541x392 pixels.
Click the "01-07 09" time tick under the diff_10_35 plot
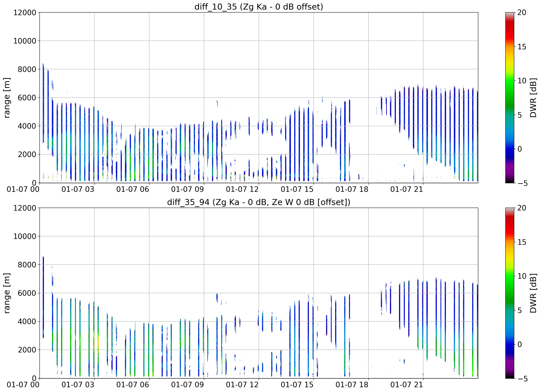(188, 189)
